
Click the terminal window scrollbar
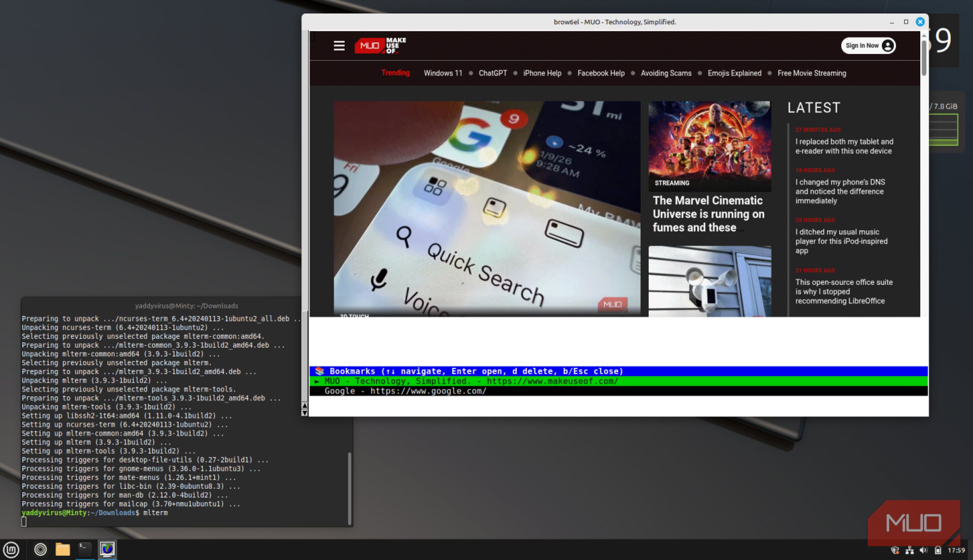[x=349, y=488]
